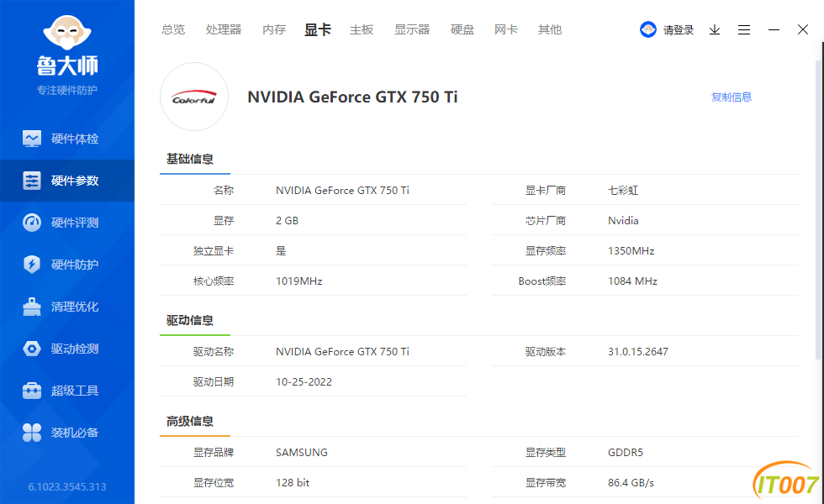Switch to the 处理器 tab

pyautogui.click(x=224, y=30)
